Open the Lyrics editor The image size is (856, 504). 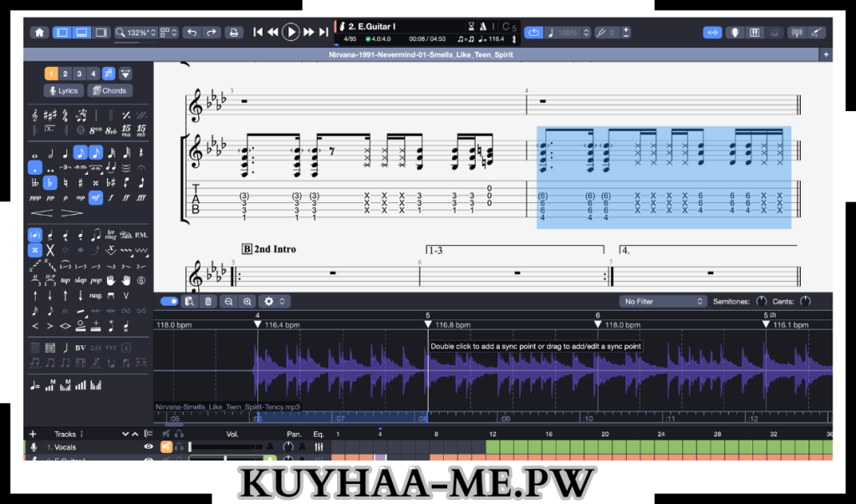click(64, 90)
